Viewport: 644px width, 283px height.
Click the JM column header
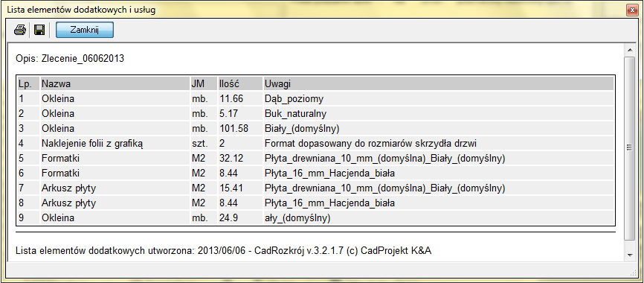point(203,84)
